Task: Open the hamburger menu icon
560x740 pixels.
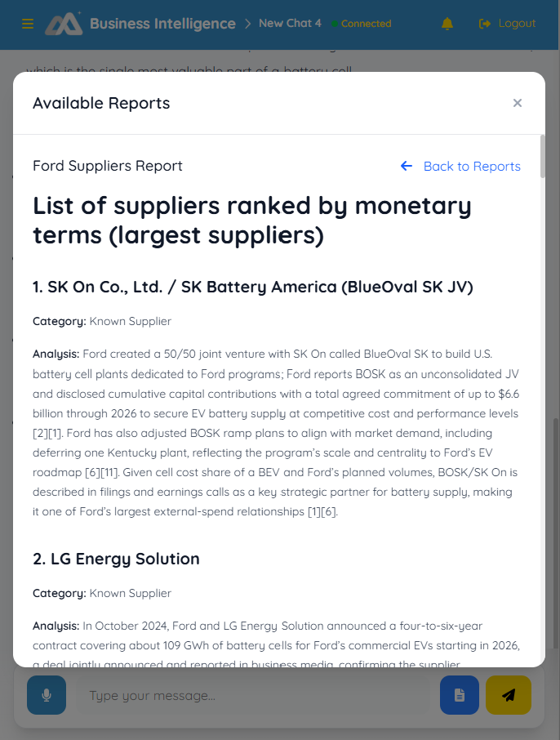Action: tap(28, 24)
